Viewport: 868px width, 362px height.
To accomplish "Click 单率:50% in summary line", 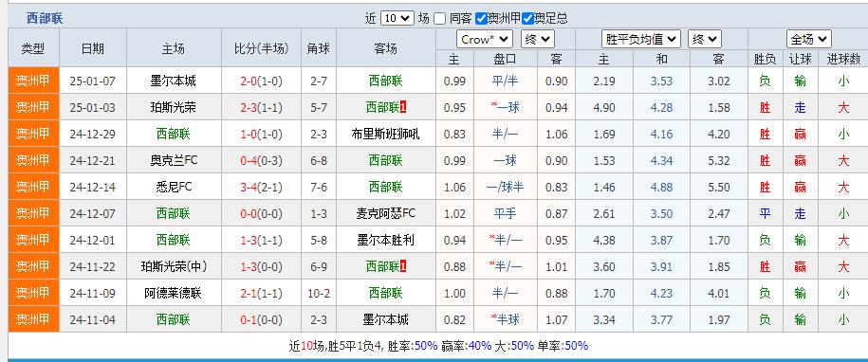I will click(563, 346).
